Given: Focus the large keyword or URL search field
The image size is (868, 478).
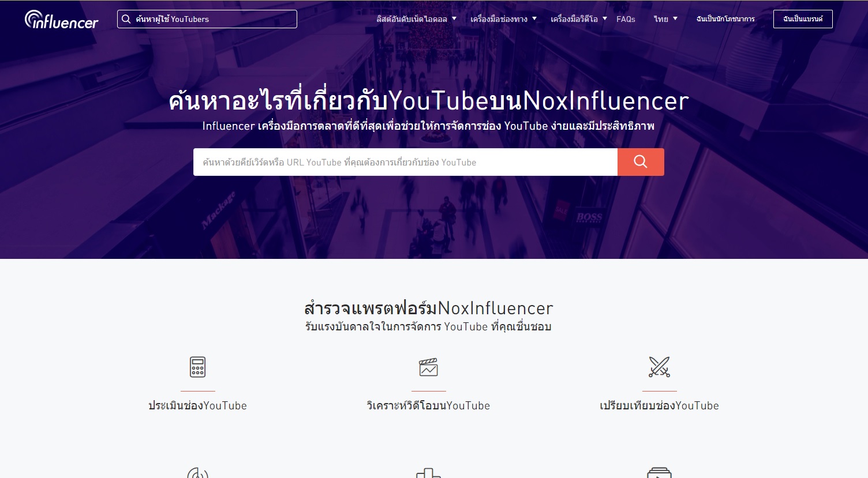Looking at the screenshot, I should (x=405, y=162).
